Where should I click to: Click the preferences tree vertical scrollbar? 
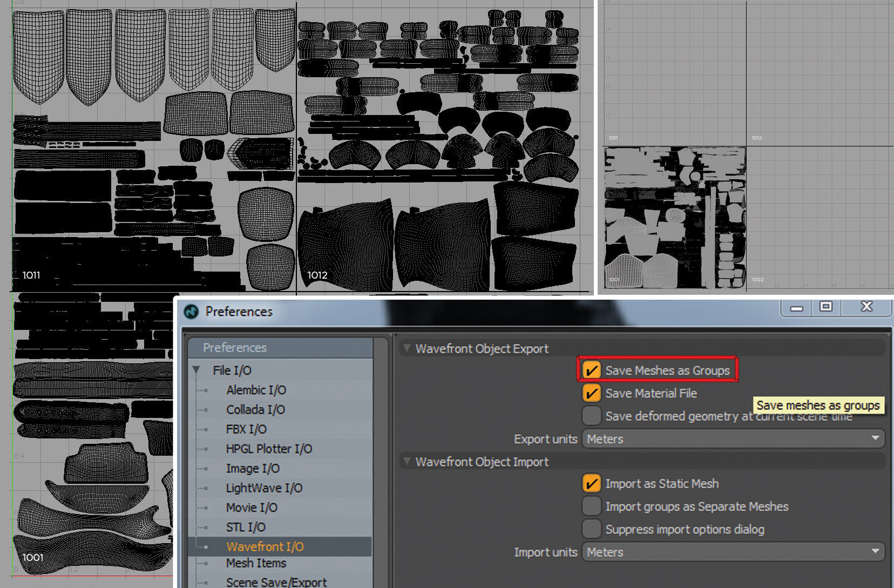tap(381, 462)
